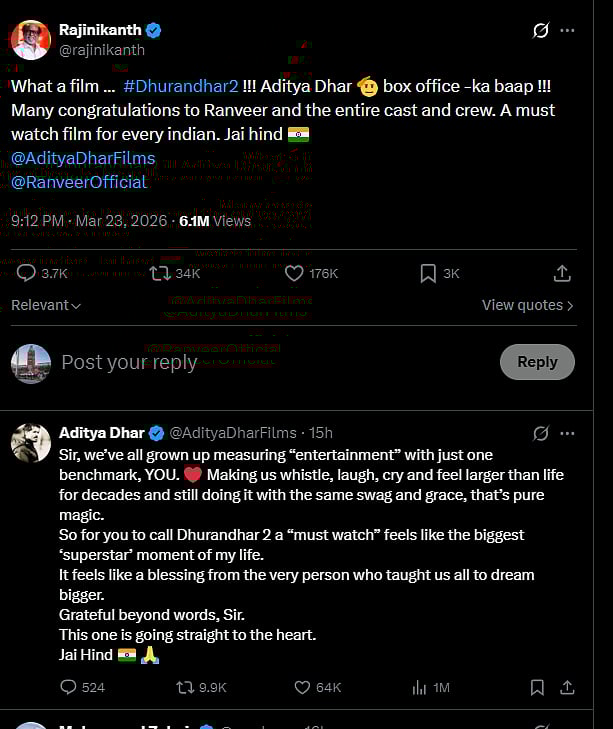Open Aditya Dhar's profile picture thumbnail

coord(31,443)
